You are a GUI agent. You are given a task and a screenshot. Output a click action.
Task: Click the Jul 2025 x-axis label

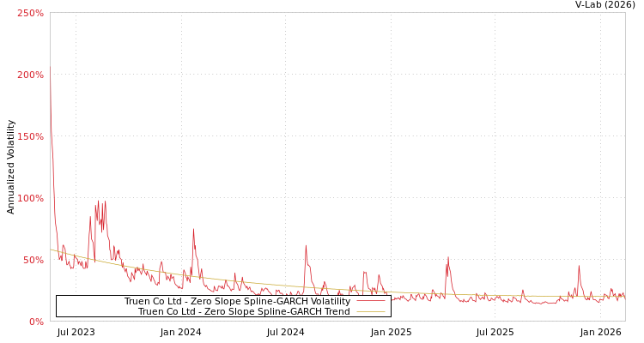(x=495, y=332)
